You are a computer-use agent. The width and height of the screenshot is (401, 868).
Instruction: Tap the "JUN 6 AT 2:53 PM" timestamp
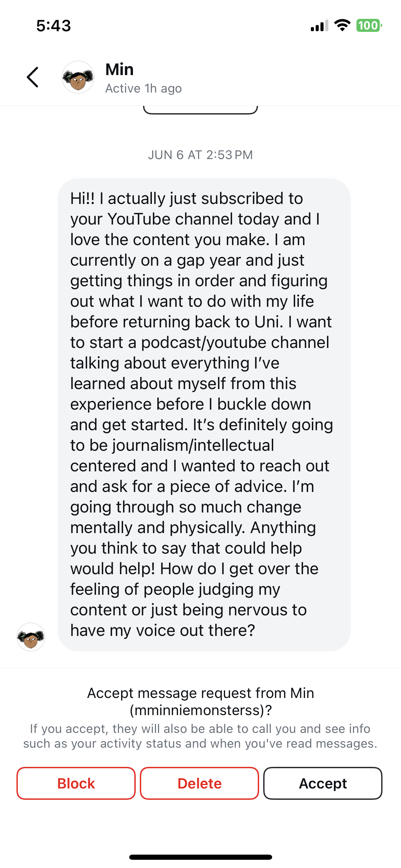point(200,155)
